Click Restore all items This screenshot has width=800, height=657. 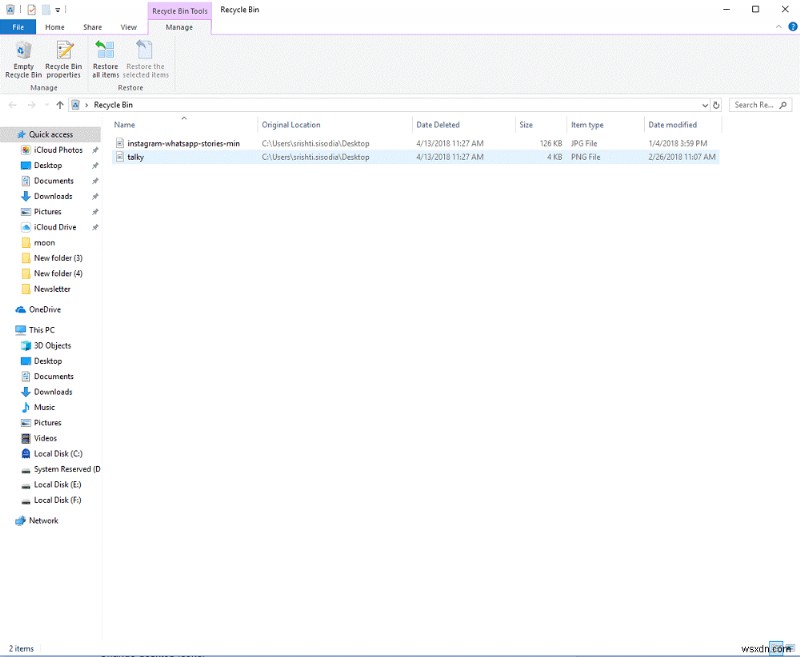pos(105,58)
